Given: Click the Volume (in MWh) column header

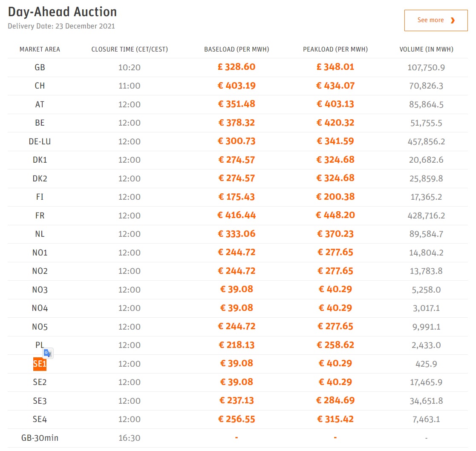Looking at the screenshot, I should tap(426, 49).
